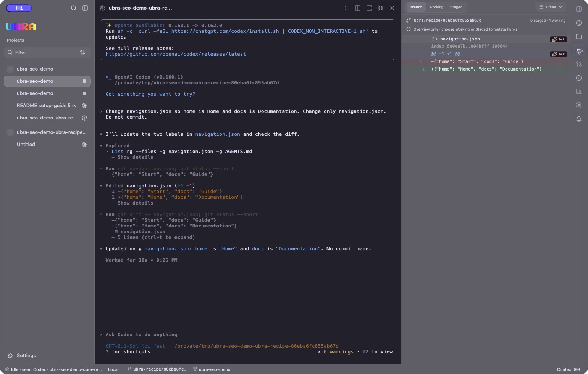Open the info circle icon in right rail

coord(579,78)
